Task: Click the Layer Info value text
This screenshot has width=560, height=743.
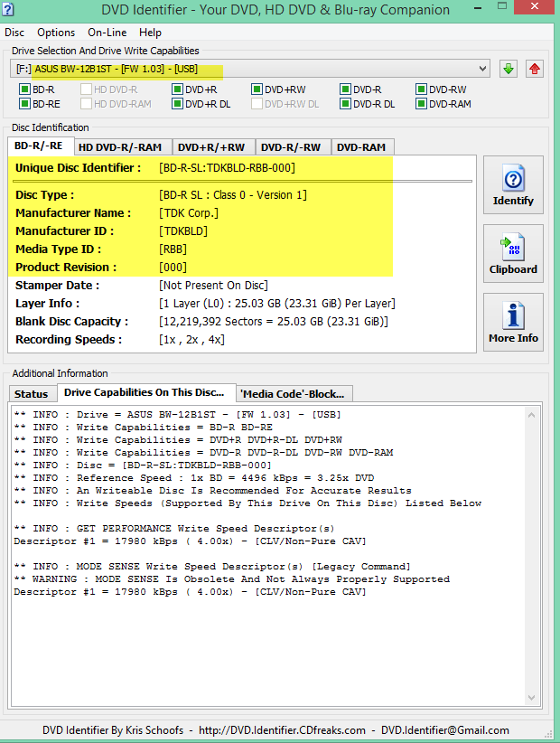Action: tap(277, 304)
